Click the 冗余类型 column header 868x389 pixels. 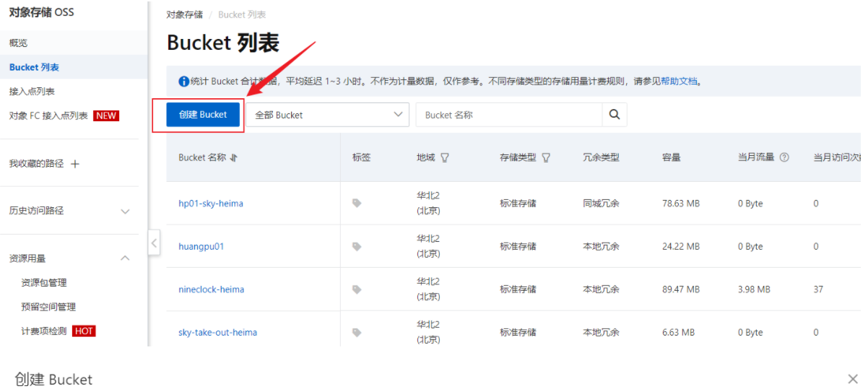click(602, 157)
